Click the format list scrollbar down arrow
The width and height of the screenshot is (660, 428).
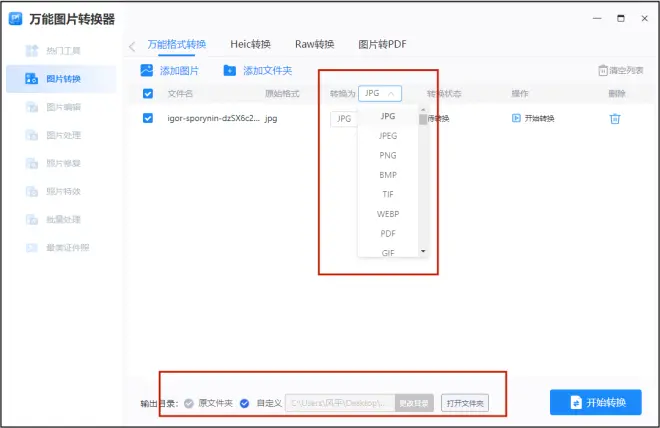point(423,251)
